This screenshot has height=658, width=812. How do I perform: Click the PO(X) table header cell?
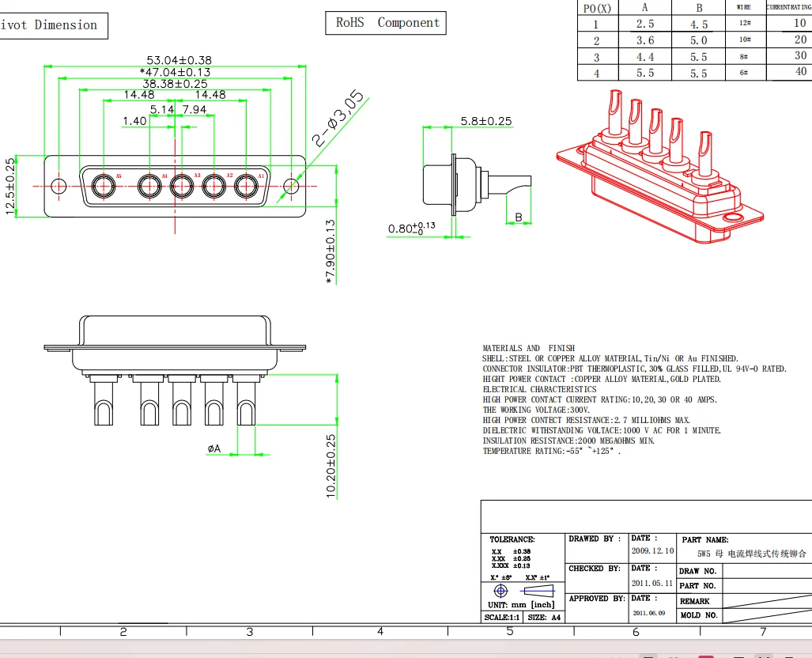tap(597, 8)
